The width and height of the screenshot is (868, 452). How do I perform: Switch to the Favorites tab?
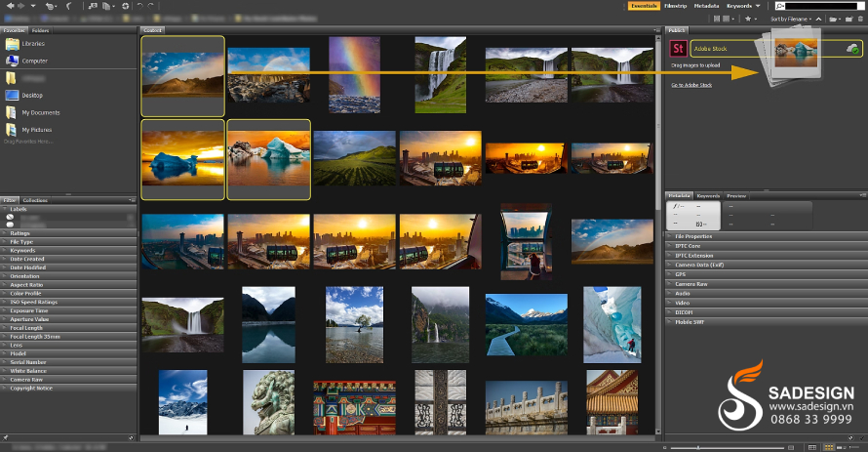(x=14, y=30)
